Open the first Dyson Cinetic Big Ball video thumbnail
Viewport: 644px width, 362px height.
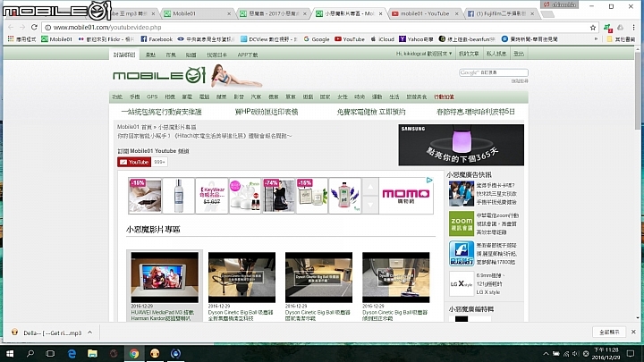coord(241,277)
